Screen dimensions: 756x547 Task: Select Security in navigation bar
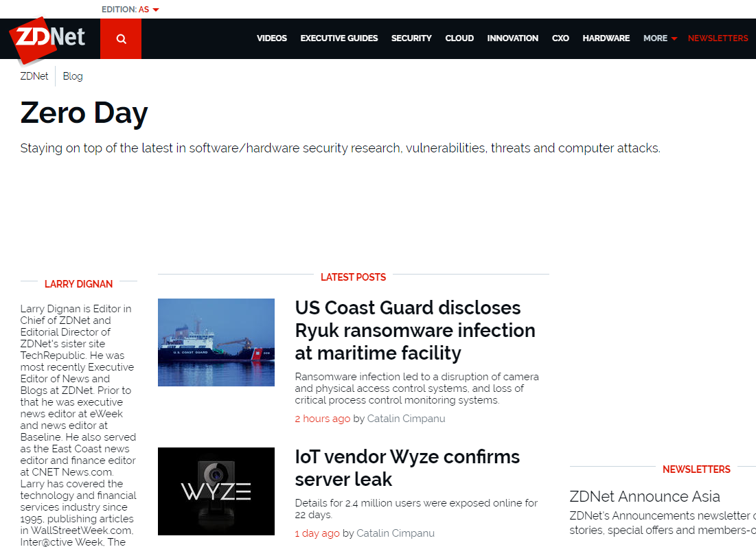click(411, 38)
